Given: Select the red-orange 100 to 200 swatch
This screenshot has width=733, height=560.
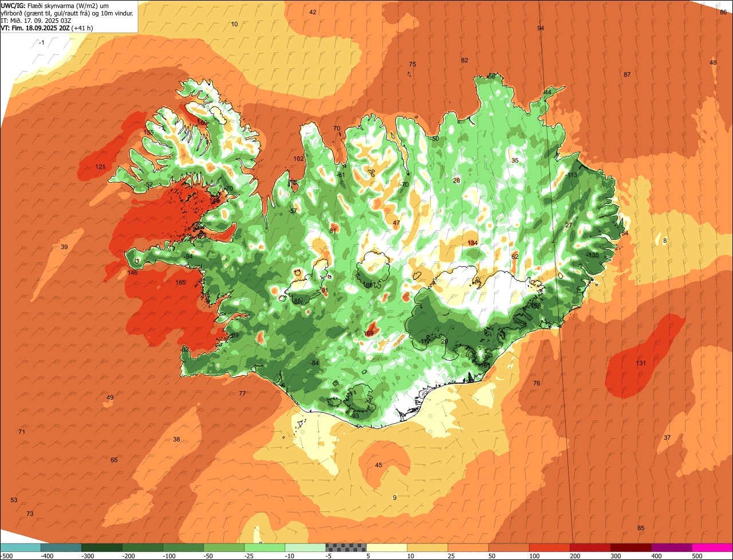Looking at the screenshot, I should (550, 547).
